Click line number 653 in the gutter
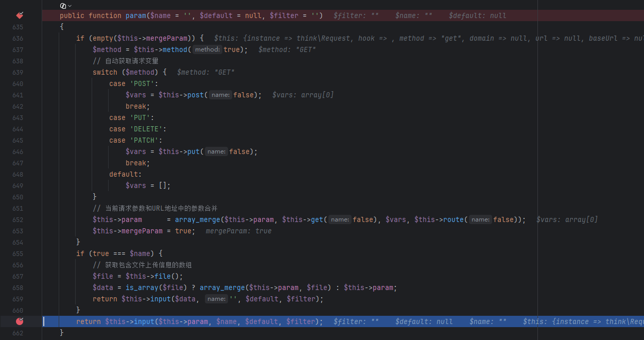Image resolution: width=644 pixels, height=340 pixels. pyautogui.click(x=18, y=231)
